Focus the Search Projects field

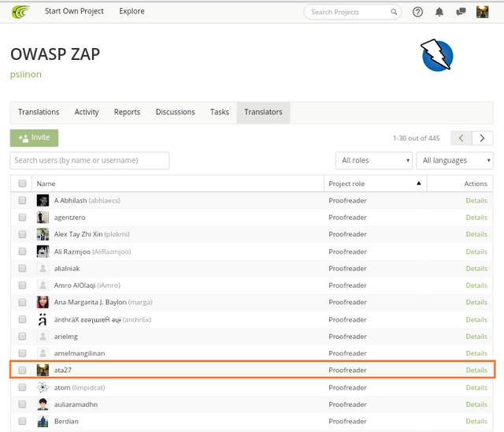pyautogui.click(x=352, y=12)
